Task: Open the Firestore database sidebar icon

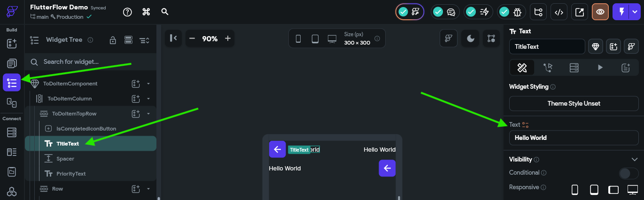Action: point(12,132)
